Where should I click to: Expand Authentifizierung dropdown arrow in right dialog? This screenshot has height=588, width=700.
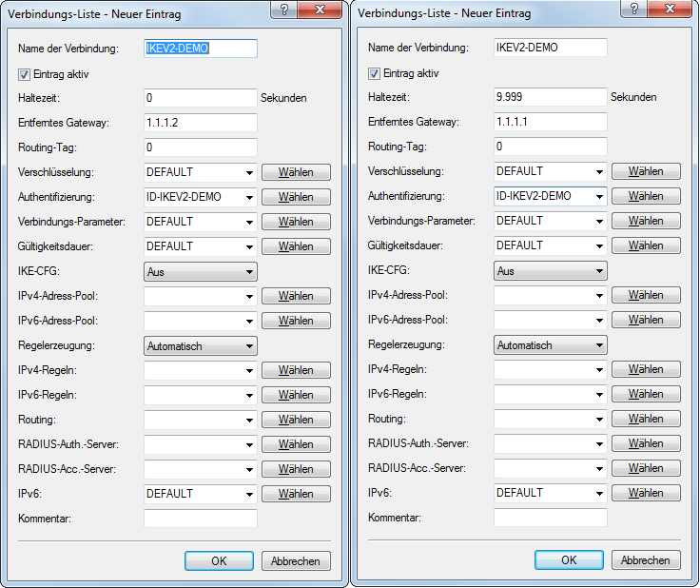[599, 197]
